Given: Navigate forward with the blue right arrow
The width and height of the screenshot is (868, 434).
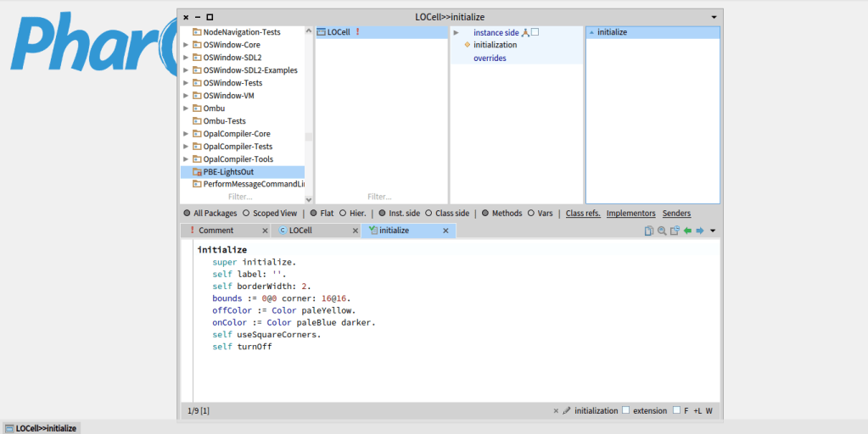Looking at the screenshot, I should (x=700, y=231).
